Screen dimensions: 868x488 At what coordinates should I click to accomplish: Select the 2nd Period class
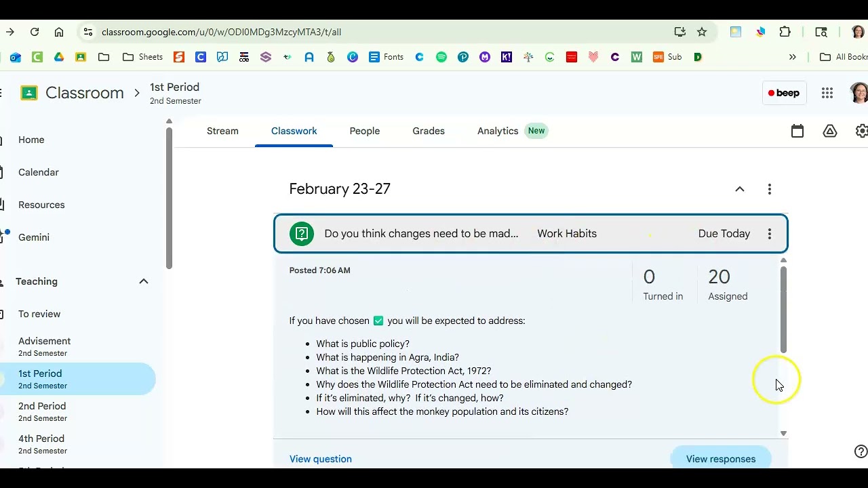pos(42,411)
